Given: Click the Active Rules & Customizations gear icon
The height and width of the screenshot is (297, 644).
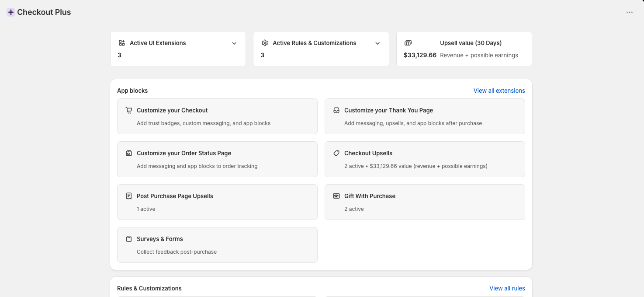Looking at the screenshot, I should 265,43.
